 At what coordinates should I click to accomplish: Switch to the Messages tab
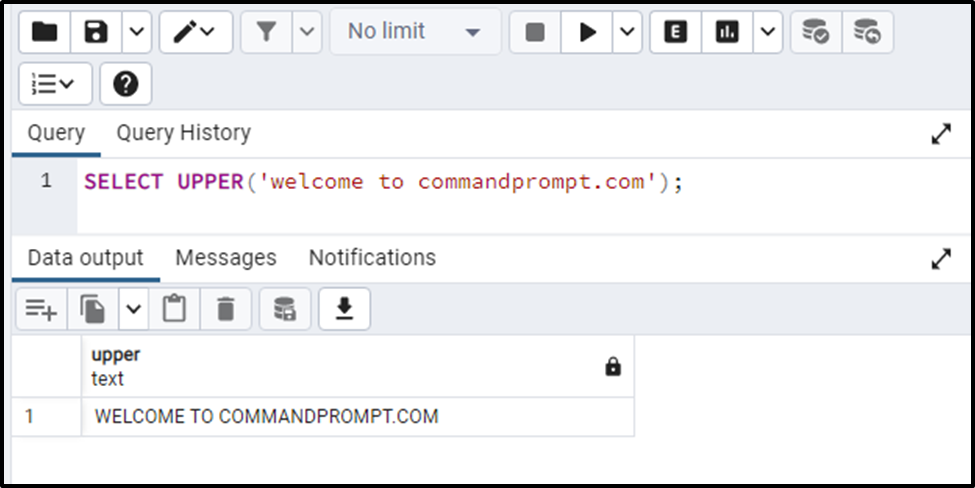226,257
